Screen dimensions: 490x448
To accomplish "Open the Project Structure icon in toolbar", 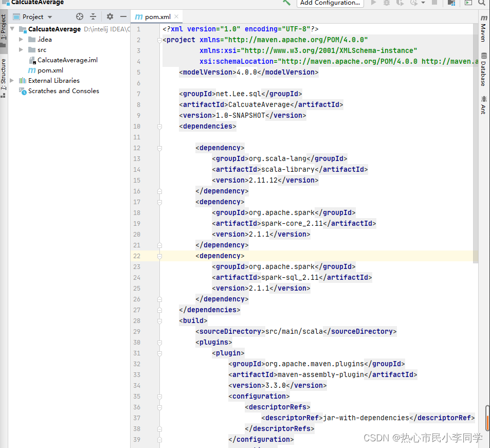I will [x=451, y=3].
